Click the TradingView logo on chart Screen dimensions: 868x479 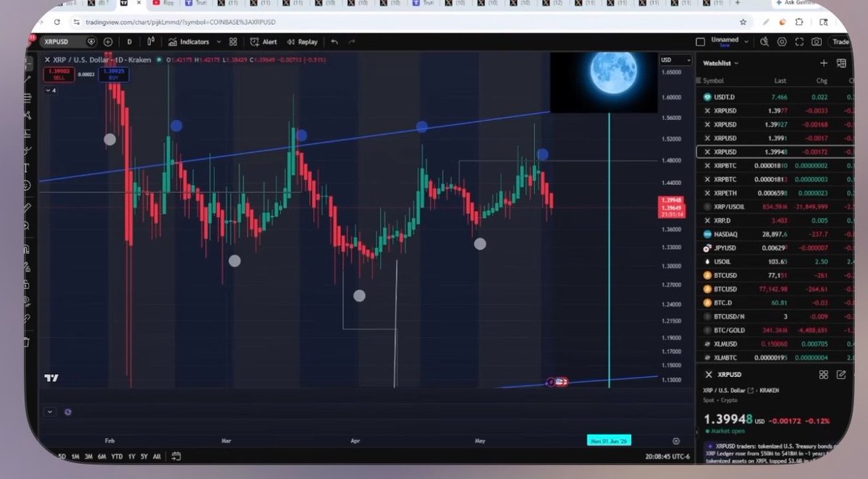[51, 378]
